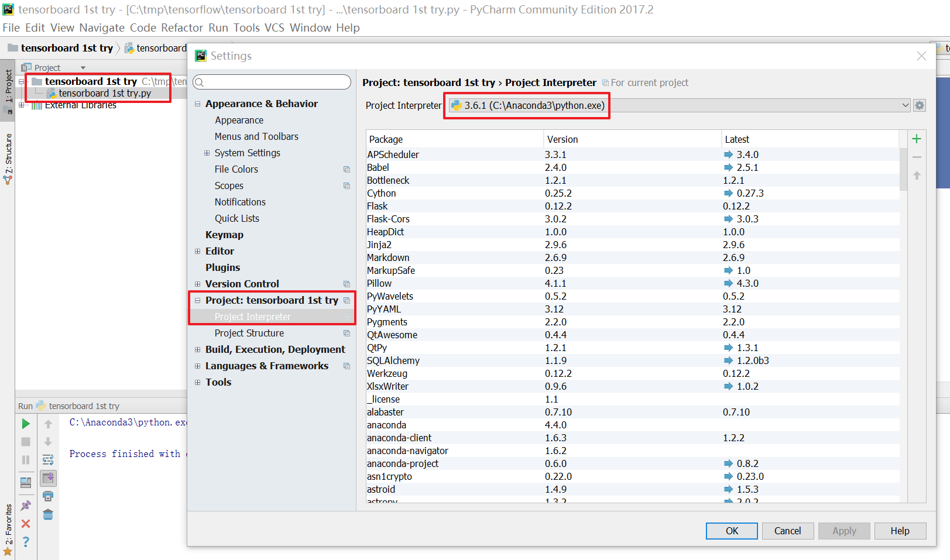Toggle soft-wrap icon in Run console

pyautogui.click(x=48, y=460)
